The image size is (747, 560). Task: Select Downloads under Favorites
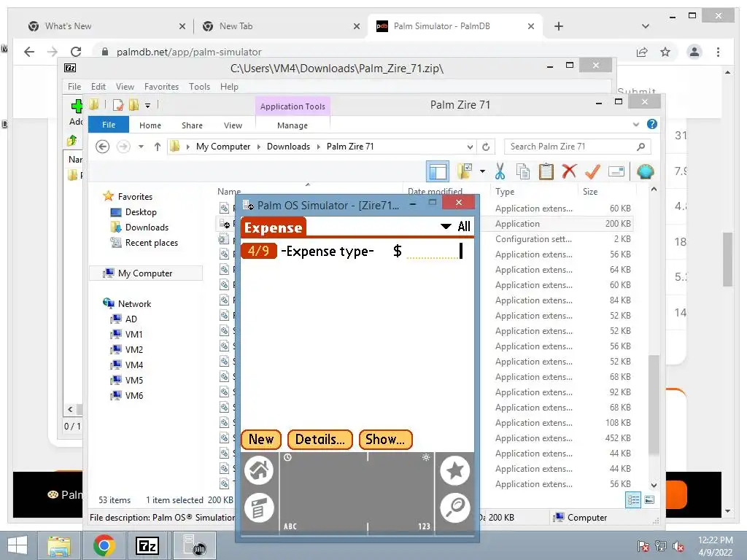tap(146, 227)
